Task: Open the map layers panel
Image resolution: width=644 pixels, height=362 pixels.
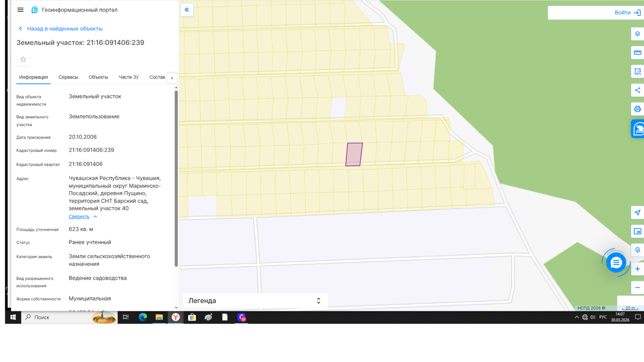Action: click(637, 34)
